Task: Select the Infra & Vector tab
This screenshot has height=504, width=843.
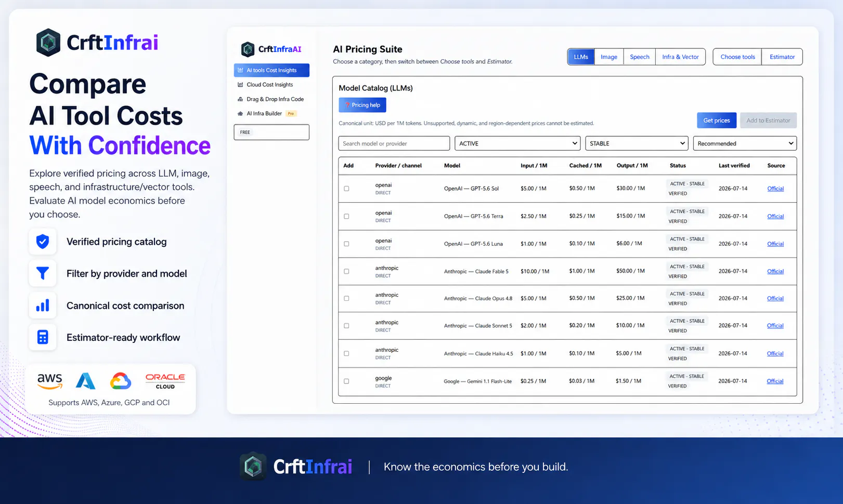Action: (x=680, y=57)
